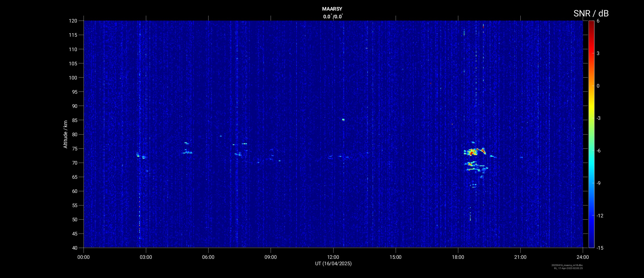This screenshot has height=278, width=644.
Task: Click the colorbar tick label -9
Action: click(599, 183)
